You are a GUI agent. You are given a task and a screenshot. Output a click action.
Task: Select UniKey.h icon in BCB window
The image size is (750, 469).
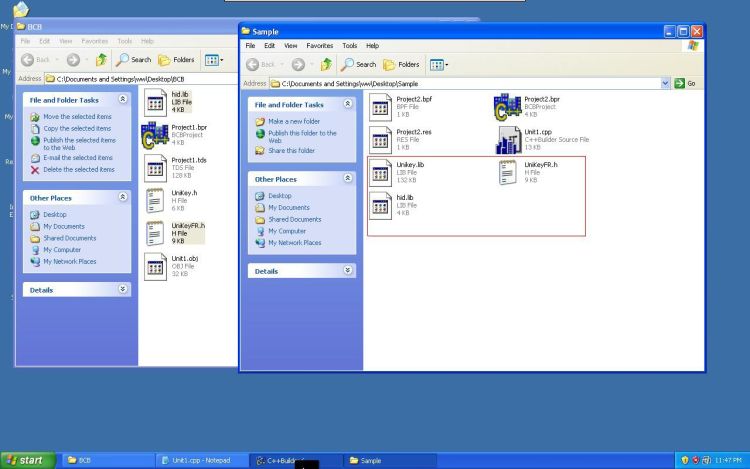pos(154,201)
